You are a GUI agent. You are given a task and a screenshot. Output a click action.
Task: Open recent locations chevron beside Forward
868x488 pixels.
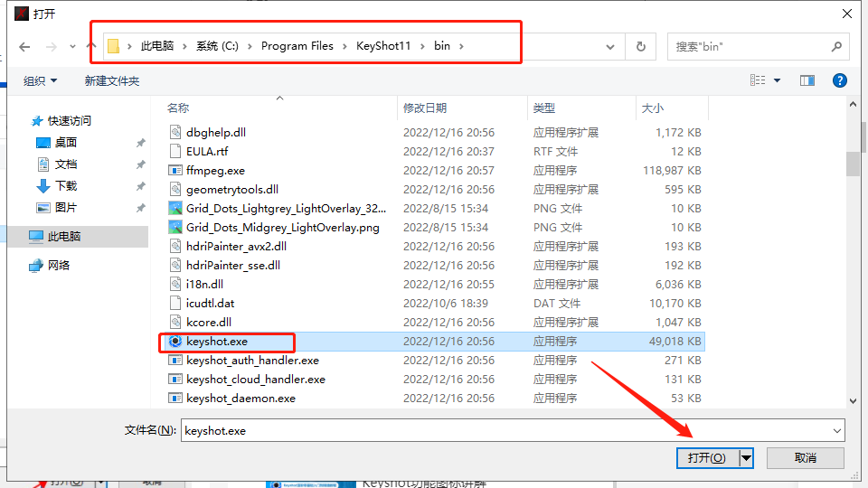coord(72,47)
